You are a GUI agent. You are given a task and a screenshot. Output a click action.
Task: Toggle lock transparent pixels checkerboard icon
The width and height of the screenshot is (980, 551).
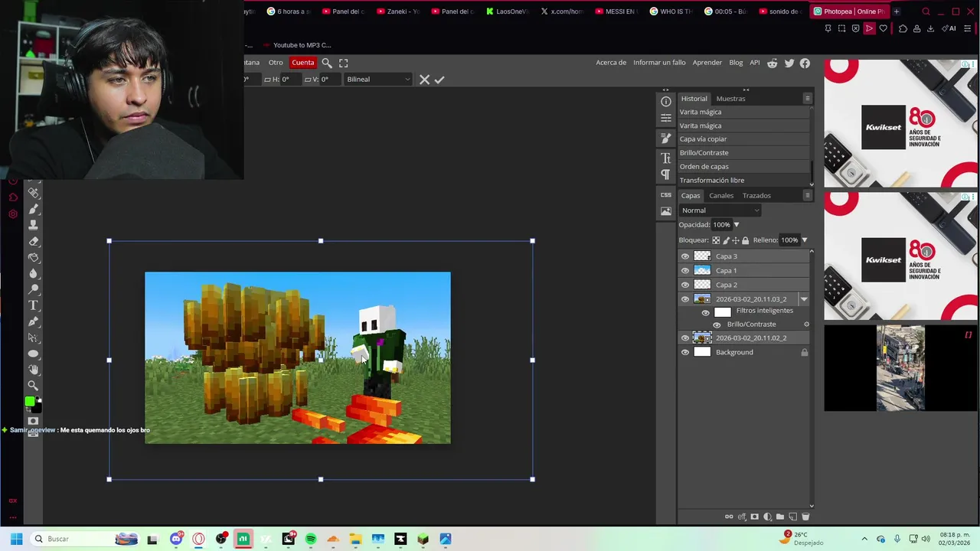pos(716,240)
